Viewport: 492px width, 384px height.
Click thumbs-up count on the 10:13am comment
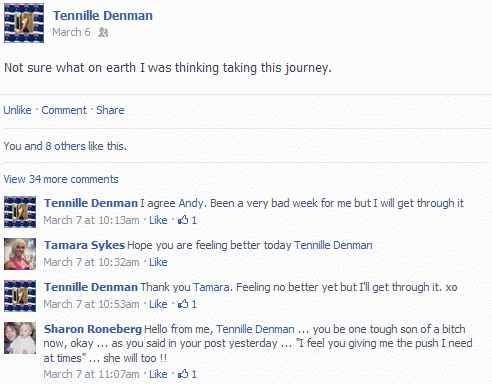pos(187,220)
